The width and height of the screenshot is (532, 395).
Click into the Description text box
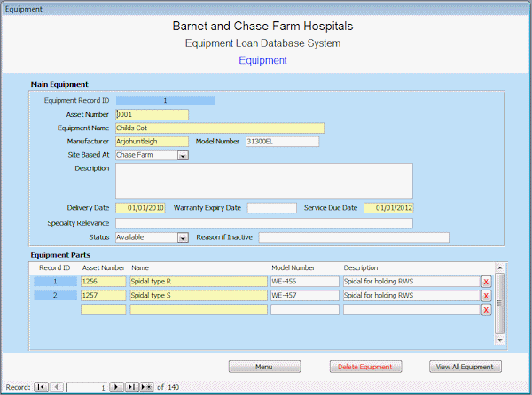click(263, 181)
